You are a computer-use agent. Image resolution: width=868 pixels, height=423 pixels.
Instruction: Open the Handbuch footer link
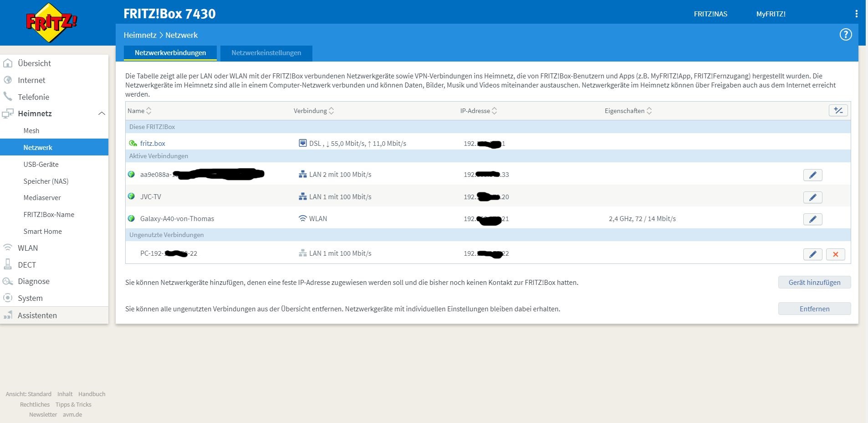tap(92, 394)
